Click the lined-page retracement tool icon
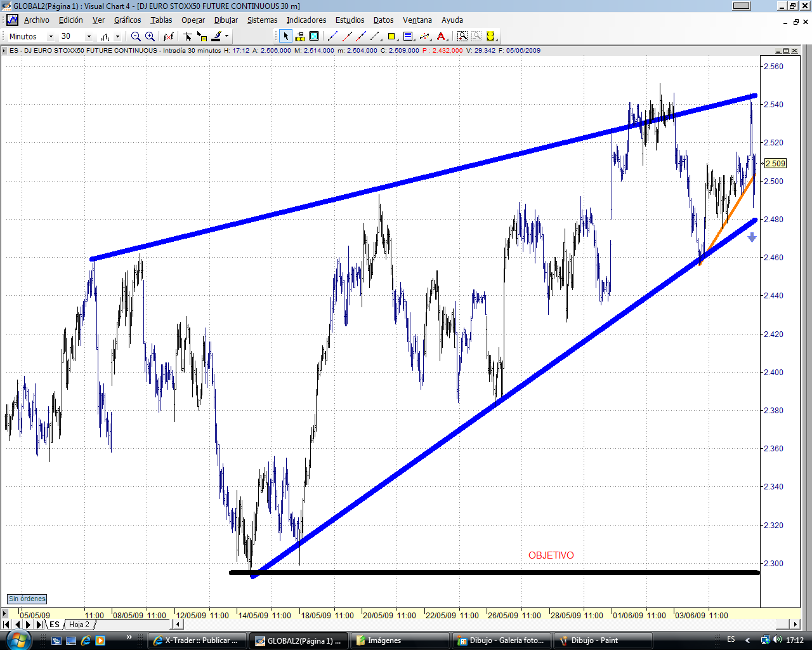This screenshot has height=650, width=812. [408, 36]
